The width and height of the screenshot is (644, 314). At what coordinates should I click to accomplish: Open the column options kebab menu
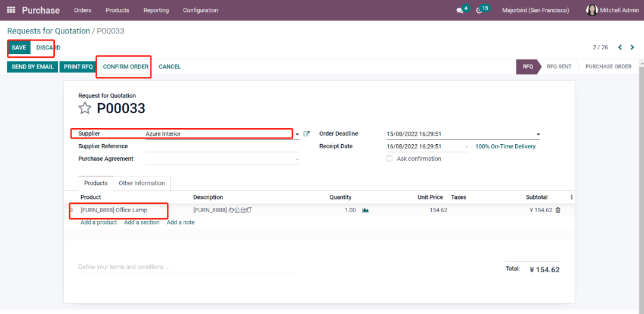click(x=571, y=197)
